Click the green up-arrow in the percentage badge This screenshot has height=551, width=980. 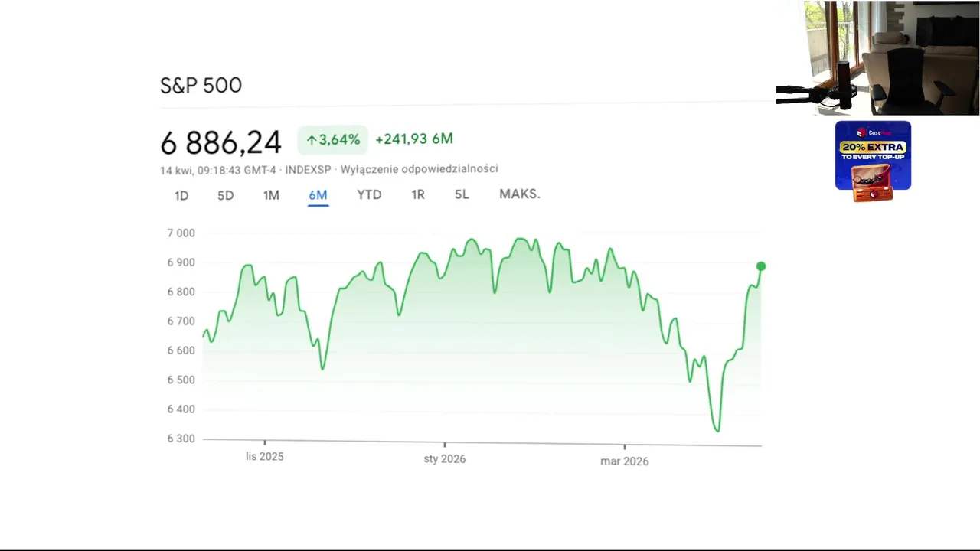click(x=311, y=140)
